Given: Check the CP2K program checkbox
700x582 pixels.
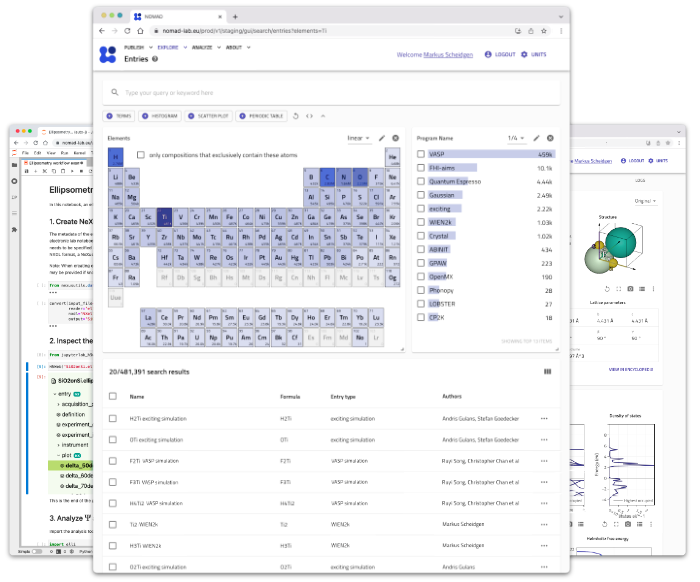Looking at the screenshot, I should click(421, 317).
